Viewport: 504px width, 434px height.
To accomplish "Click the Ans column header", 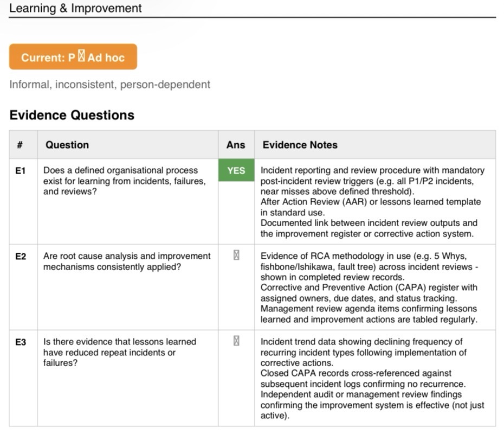I will (x=236, y=145).
